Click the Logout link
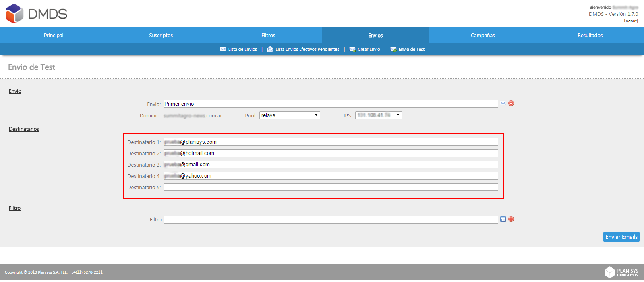This screenshot has width=644, height=282. (630, 21)
